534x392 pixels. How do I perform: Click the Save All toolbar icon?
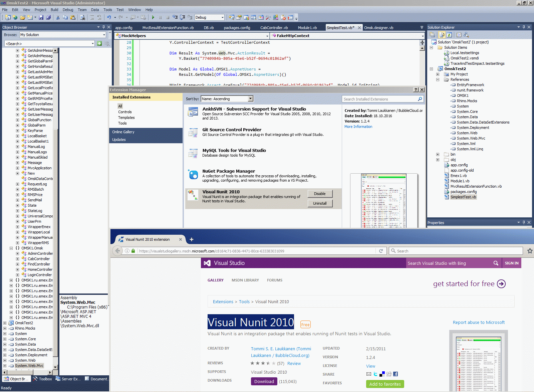tap(48, 17)
